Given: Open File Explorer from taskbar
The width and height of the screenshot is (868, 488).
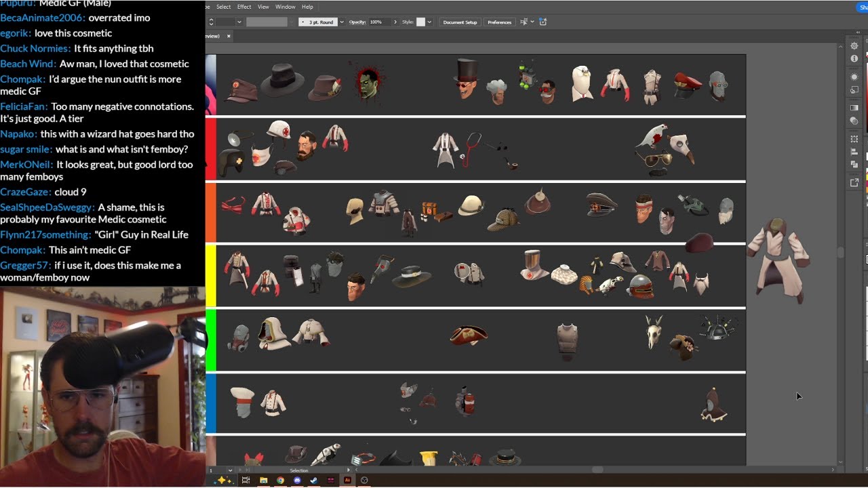Looking at the screenshot, I should coord(263,480).
